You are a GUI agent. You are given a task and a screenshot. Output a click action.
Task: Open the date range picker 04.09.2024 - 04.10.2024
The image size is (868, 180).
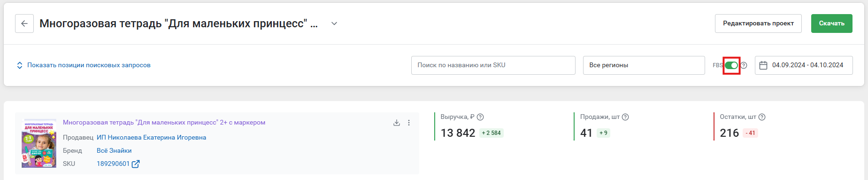tap(804, 65)
